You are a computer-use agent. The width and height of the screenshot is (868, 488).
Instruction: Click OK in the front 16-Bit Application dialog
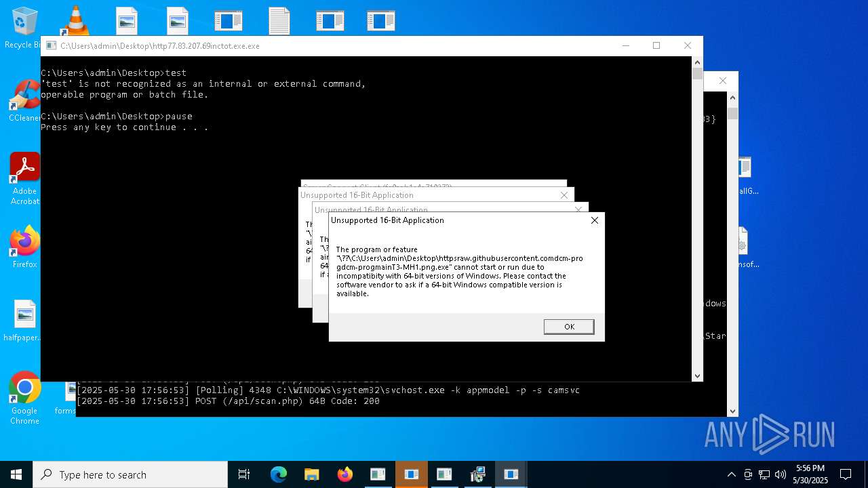click(x=569, y=327)
